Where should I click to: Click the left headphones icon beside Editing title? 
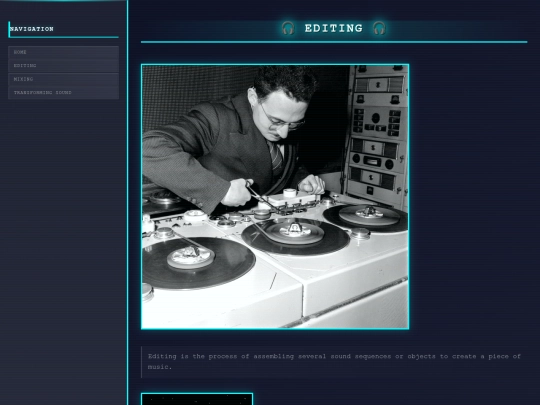coord(288,28)
